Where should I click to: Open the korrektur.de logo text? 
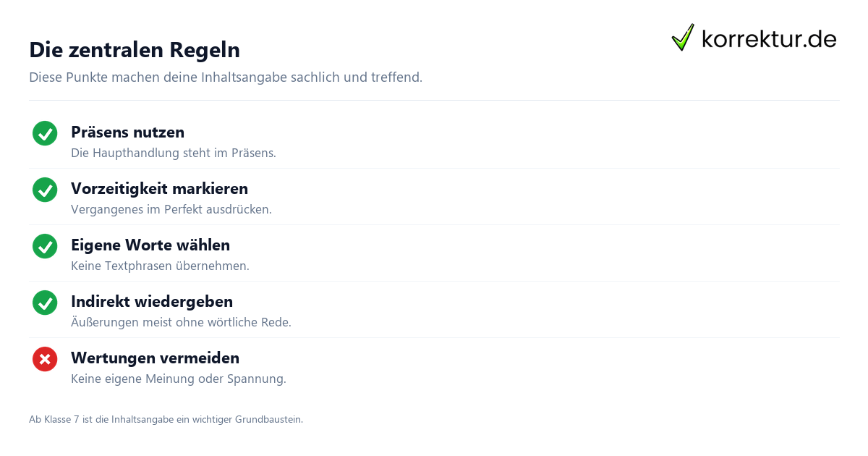[x=769, y=38]
